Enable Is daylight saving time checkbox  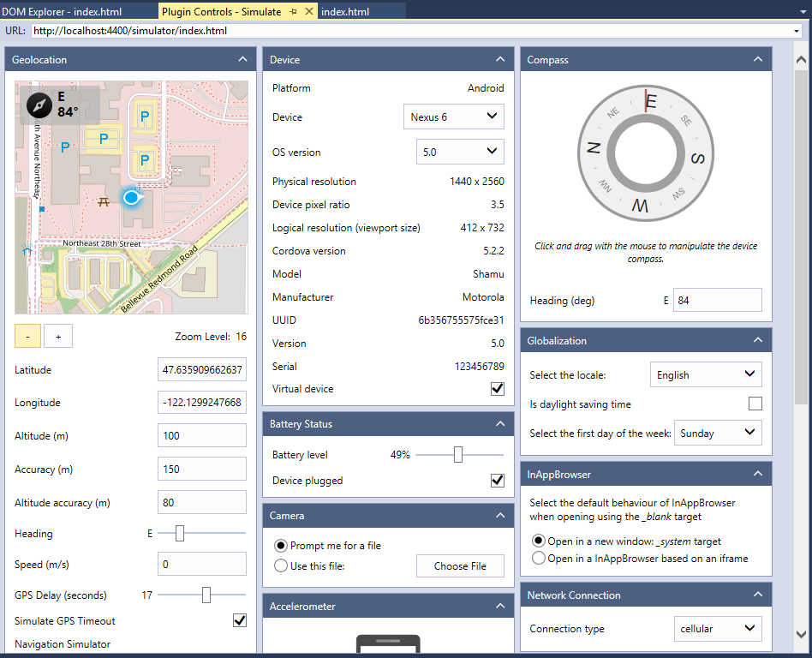point(755,404)
